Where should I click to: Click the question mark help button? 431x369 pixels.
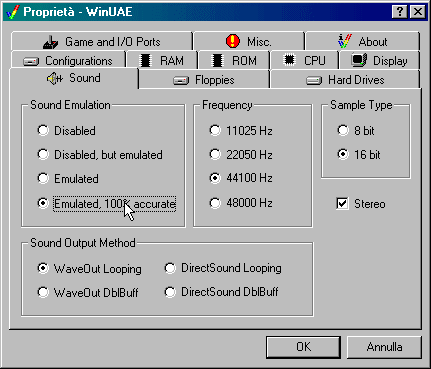400,12
